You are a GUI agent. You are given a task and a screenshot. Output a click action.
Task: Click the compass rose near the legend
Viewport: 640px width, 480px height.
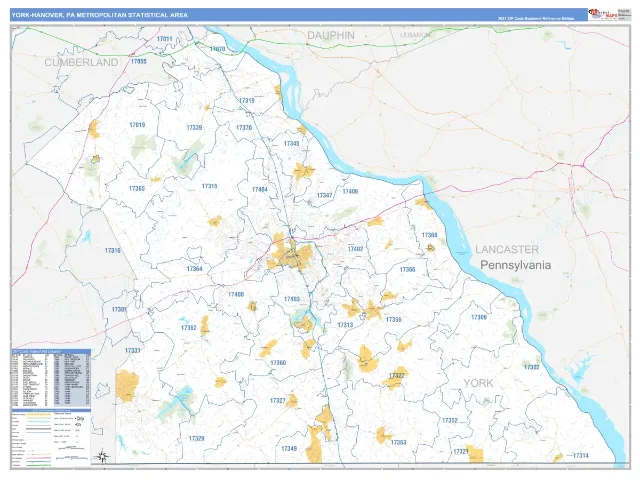(104, 456)
